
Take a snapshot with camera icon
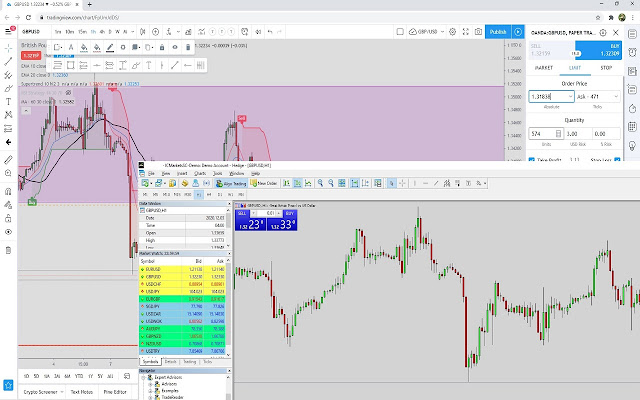[x=478, y=32]
